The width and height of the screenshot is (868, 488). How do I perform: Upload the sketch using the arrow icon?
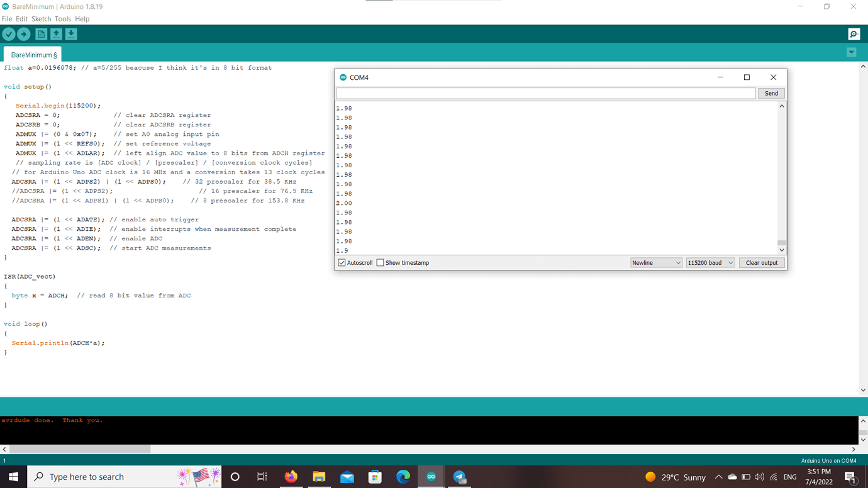pyautogui.click(x=24, y=34)
